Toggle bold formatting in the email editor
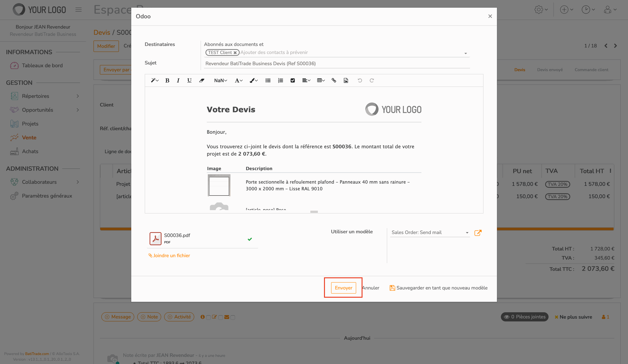Screen dimensions: 628x364 pyautogui.click(x=167, y=80)
